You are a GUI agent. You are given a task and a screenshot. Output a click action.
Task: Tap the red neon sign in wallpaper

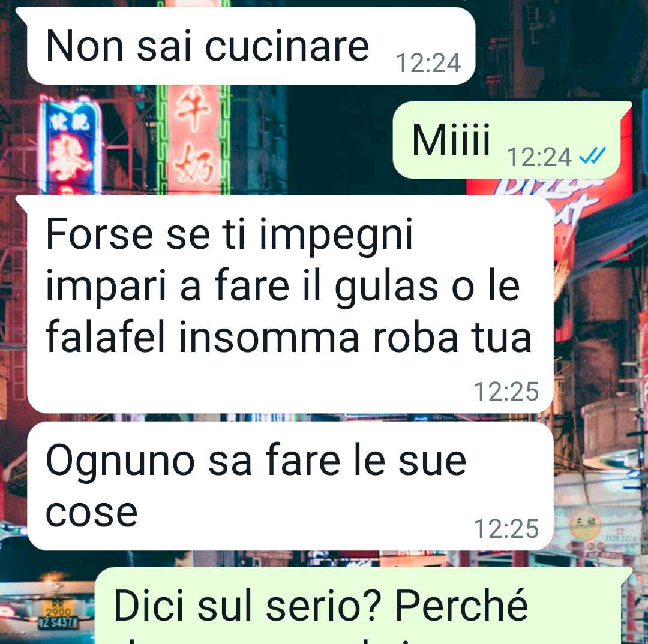click(193, 140)
